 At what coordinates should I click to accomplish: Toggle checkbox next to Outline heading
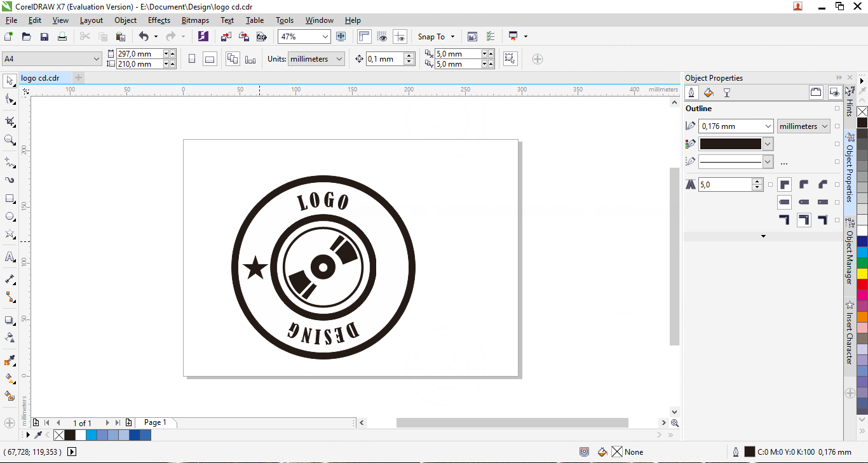837,109
